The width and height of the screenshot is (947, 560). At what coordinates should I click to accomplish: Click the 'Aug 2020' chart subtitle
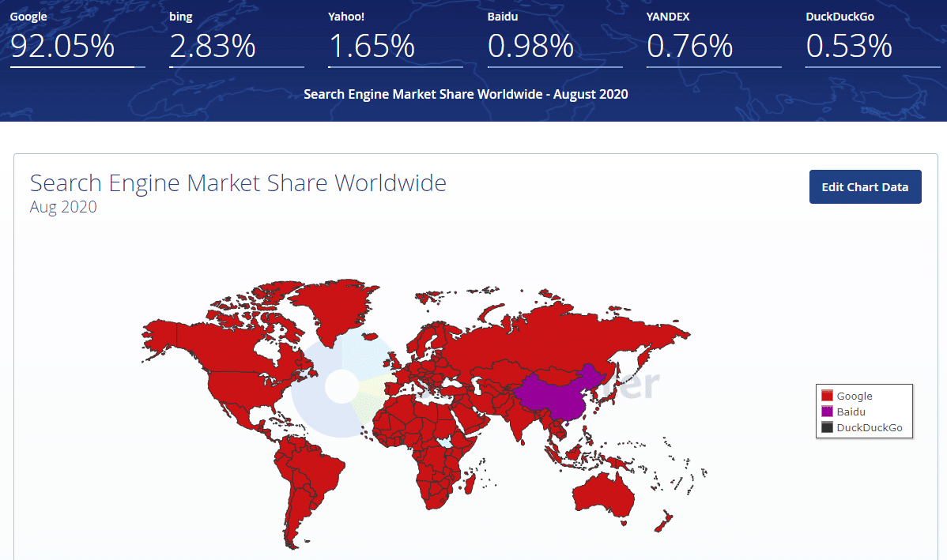[x=63, y=207]
